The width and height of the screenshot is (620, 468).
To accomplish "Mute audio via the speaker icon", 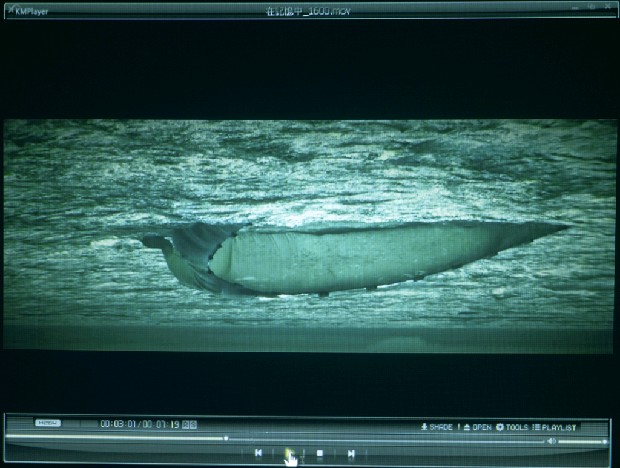I will point(551,441).
